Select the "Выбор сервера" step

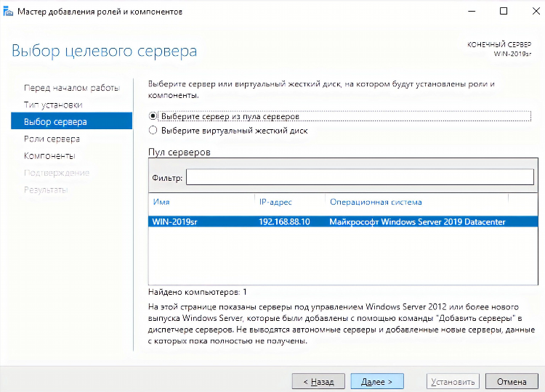(x=72, y=121)
